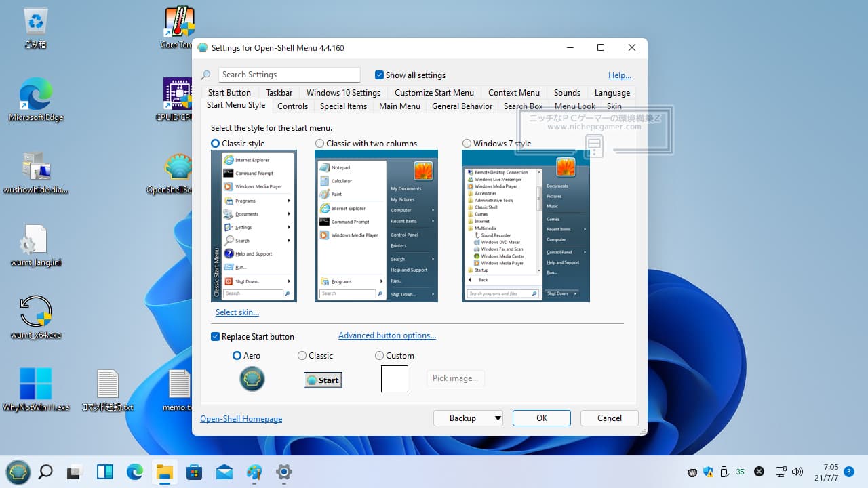Viewport: 868px width, 488px height.
Task: Switch to Special Items tab
Action: 343,106
